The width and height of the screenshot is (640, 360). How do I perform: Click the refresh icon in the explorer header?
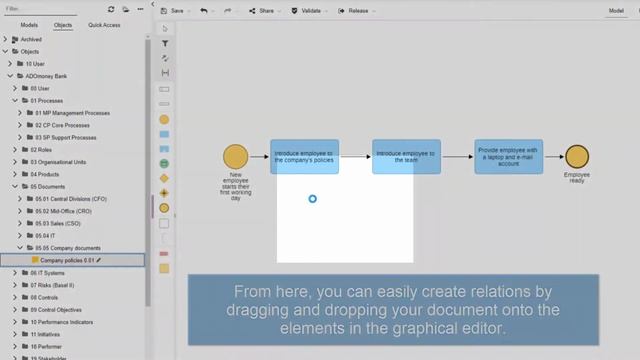coord(111,9)
